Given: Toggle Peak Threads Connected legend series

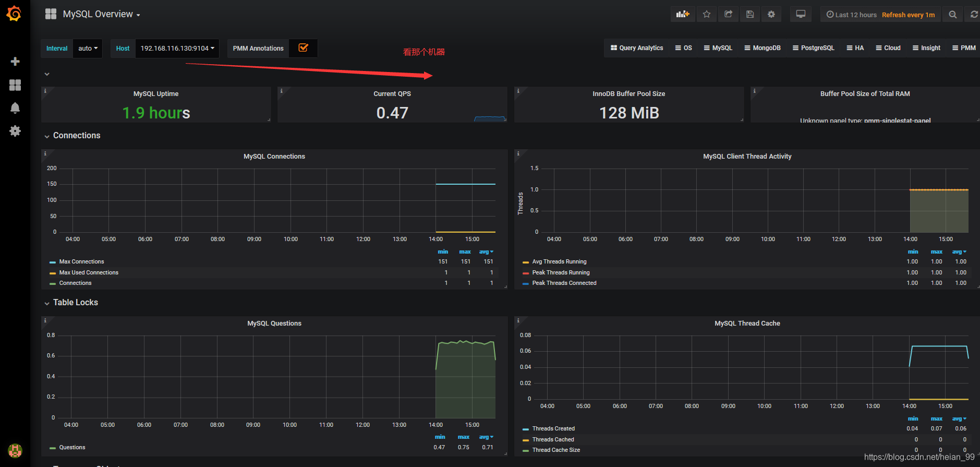Looking at the screenshot, I should [x=564, y=283].
